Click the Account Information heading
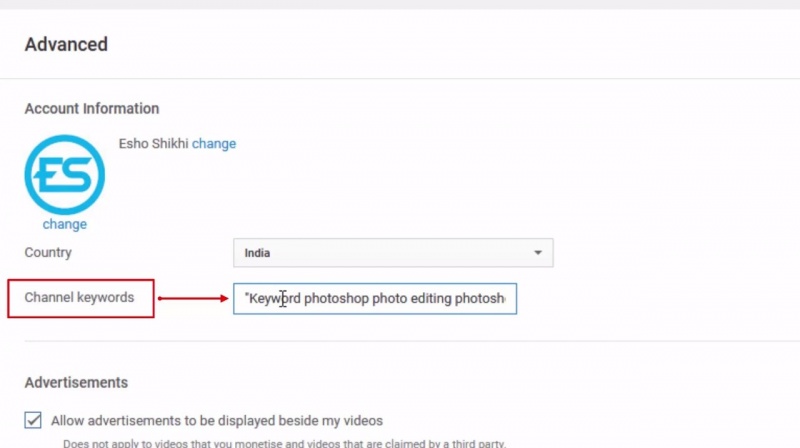This screenshot has height=448, width=800. point(91,108)
